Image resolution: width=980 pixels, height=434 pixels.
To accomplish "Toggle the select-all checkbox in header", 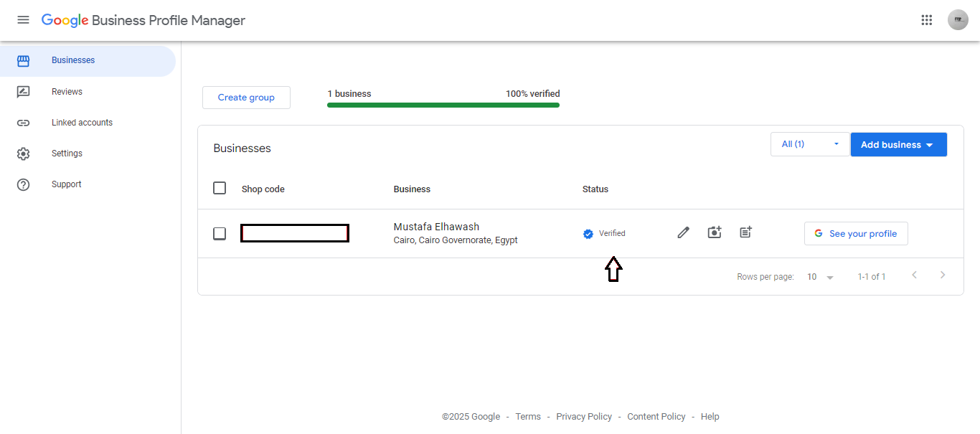I will pyautogui.click(x=220, y=188).
